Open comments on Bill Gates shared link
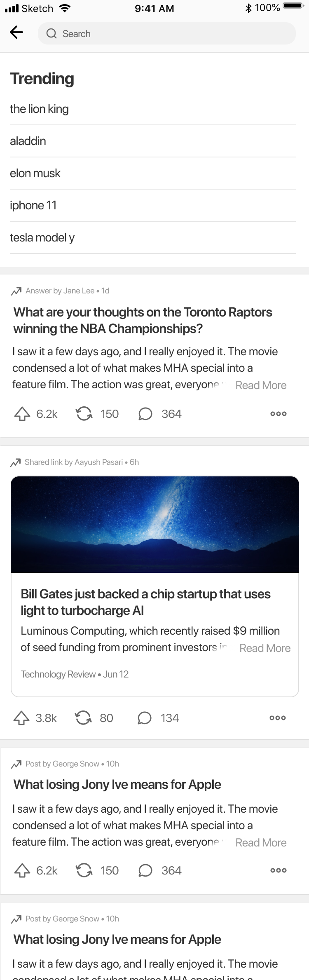 [144, 718]
